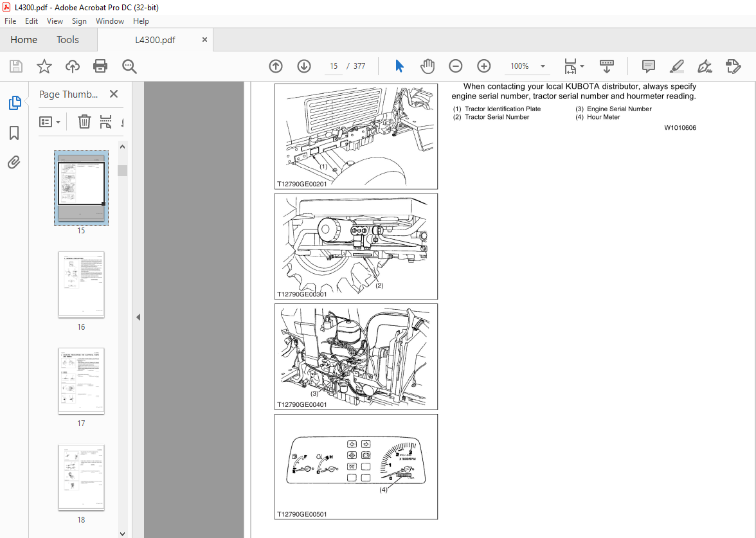Click the hour meter figure T12790GE00501

coord(356,467)
